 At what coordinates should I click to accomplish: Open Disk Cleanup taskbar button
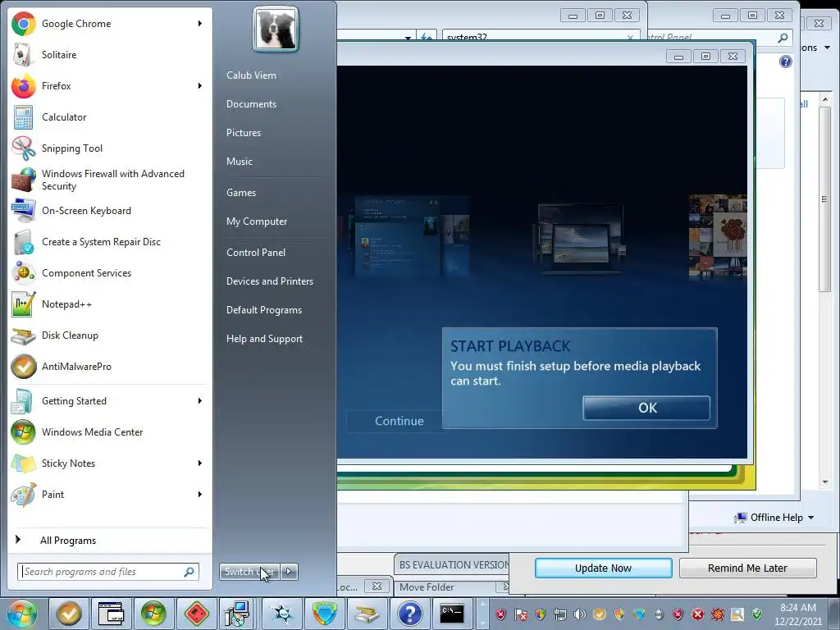367,614
